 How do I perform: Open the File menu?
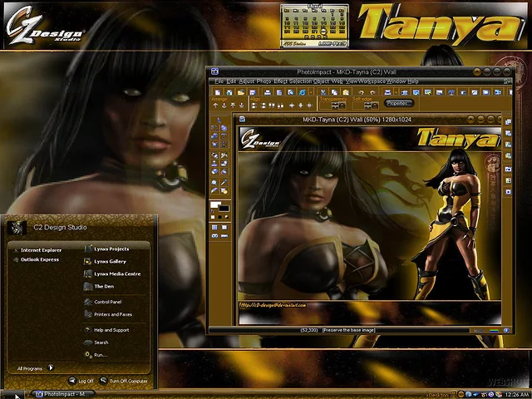pos(219,81)
